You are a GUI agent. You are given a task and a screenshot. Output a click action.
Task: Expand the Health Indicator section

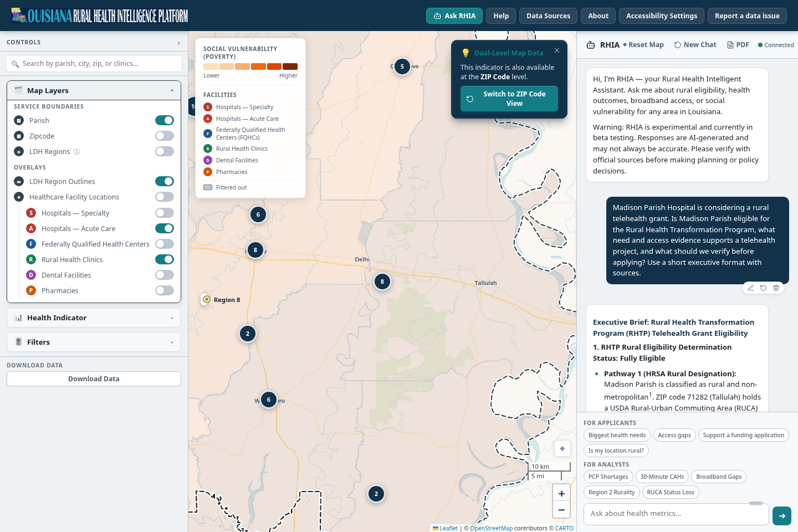click(94, 318)
